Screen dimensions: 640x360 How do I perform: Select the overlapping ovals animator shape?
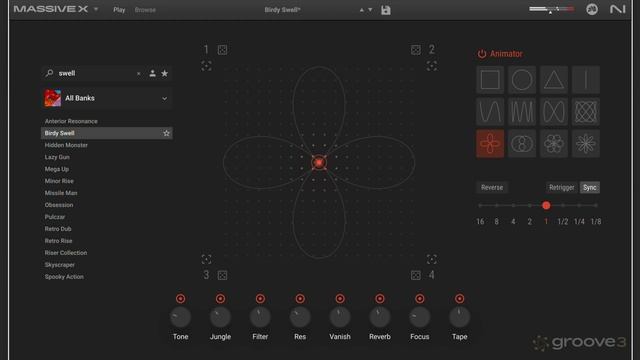pyautogui.click(x=522, y=144)
